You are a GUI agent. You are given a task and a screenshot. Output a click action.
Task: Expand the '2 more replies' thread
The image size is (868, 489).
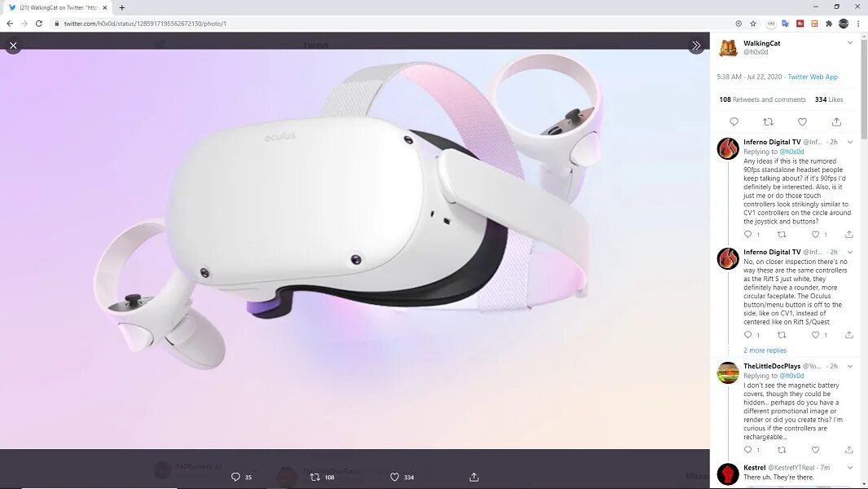point(765,350)
